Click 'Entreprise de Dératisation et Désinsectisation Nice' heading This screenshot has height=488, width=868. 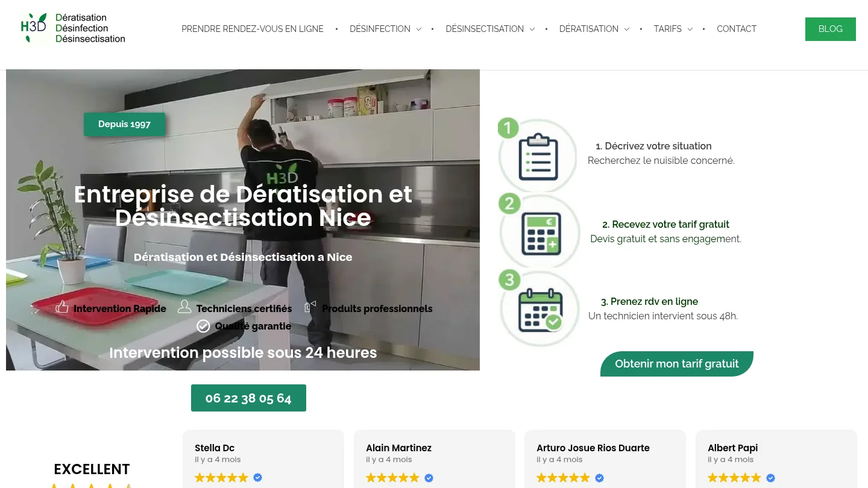243,205
